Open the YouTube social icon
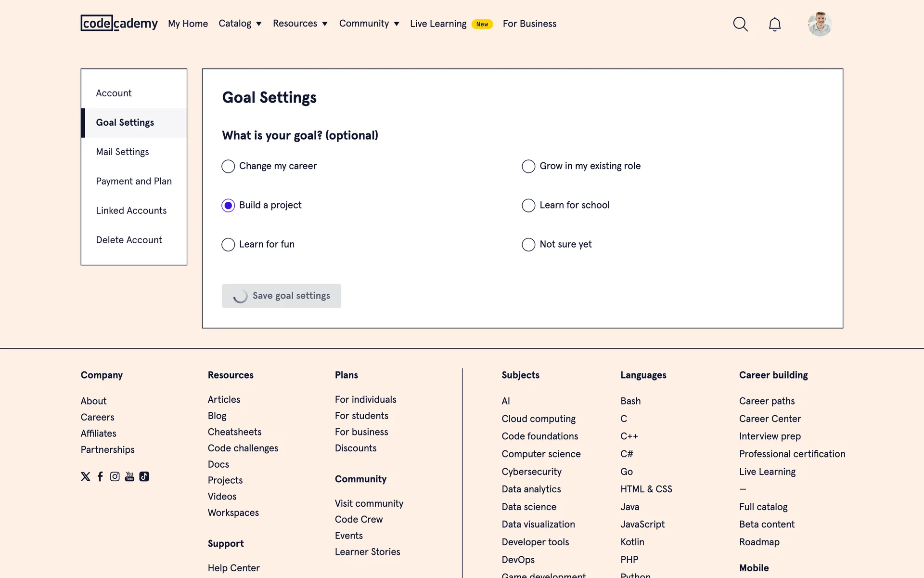The width and height of the screenshot is (924, 578). 129,476
